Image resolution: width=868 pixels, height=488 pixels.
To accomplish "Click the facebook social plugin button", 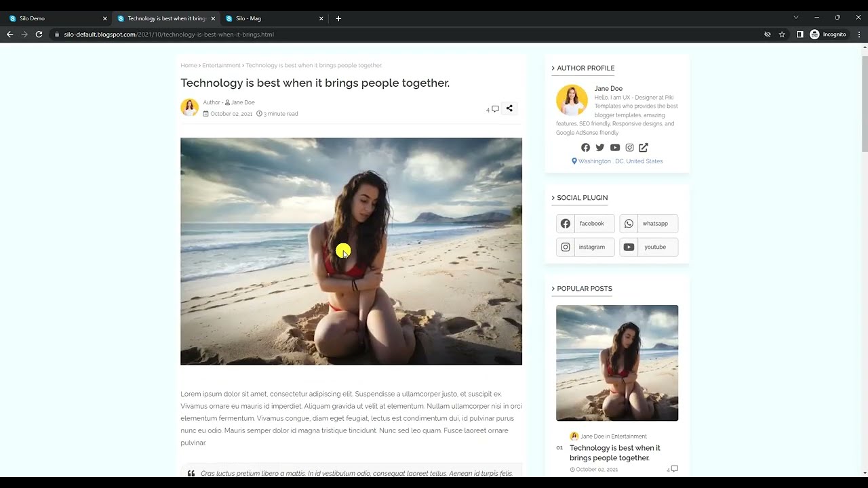I will (585, 224).
